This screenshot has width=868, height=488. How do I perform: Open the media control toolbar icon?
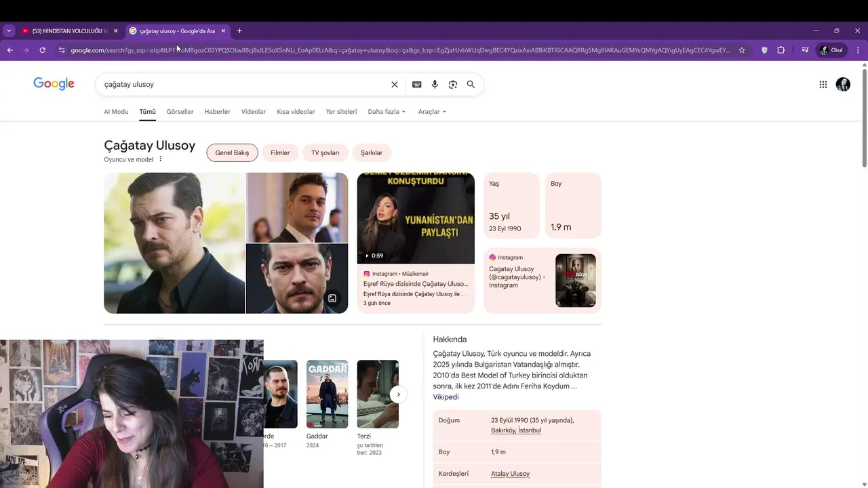(805, 50)
